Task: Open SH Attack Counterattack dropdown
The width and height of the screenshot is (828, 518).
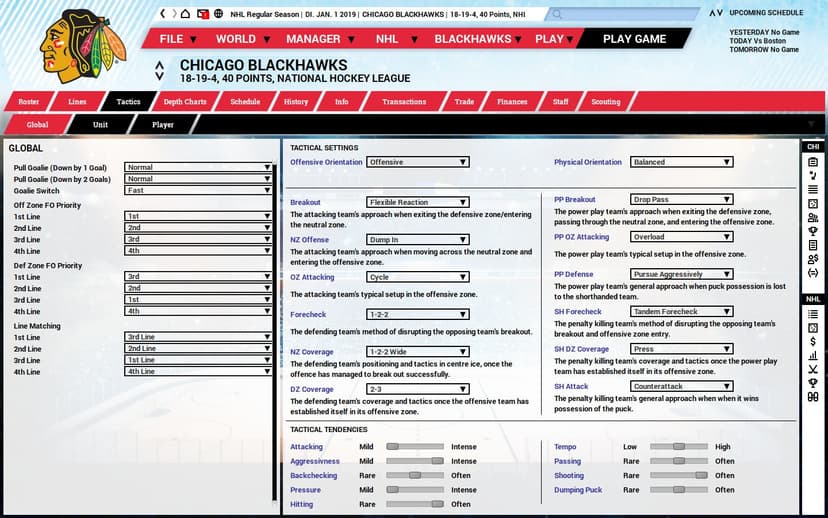Action: [x=682, y=387]
